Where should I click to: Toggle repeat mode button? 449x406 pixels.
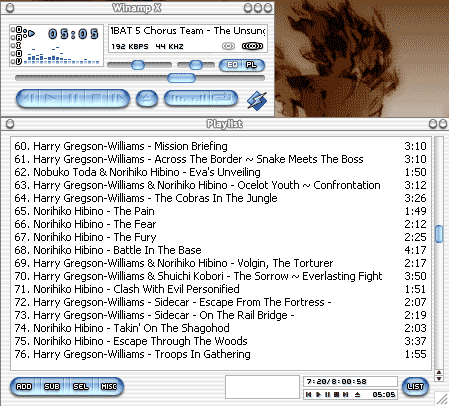(x=223, y=98)
